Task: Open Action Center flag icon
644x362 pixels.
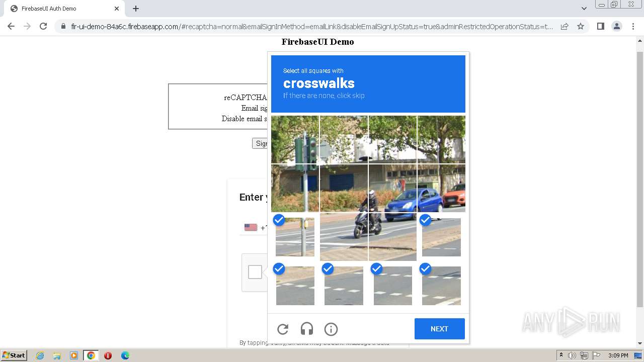Action: (x=596, y=355)
